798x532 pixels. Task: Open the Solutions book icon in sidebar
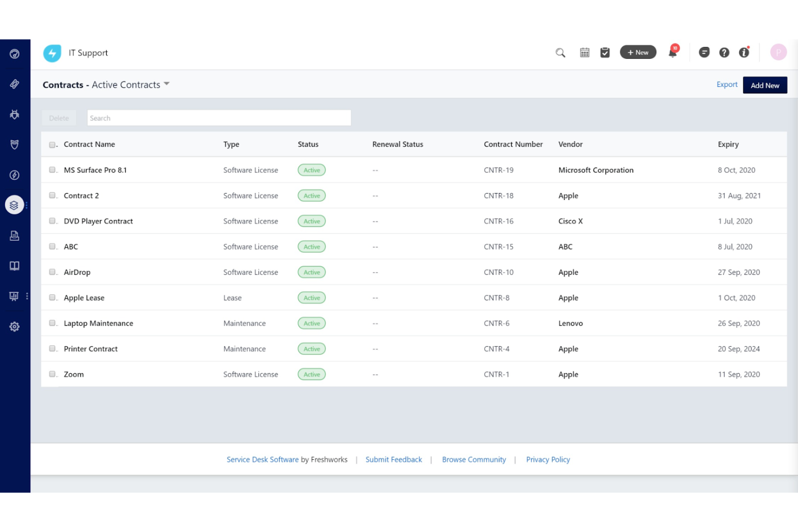(x=15, y=266)
